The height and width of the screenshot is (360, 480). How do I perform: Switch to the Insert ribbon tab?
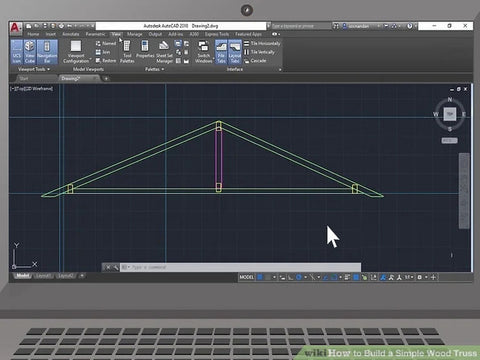tap(51, 34)
